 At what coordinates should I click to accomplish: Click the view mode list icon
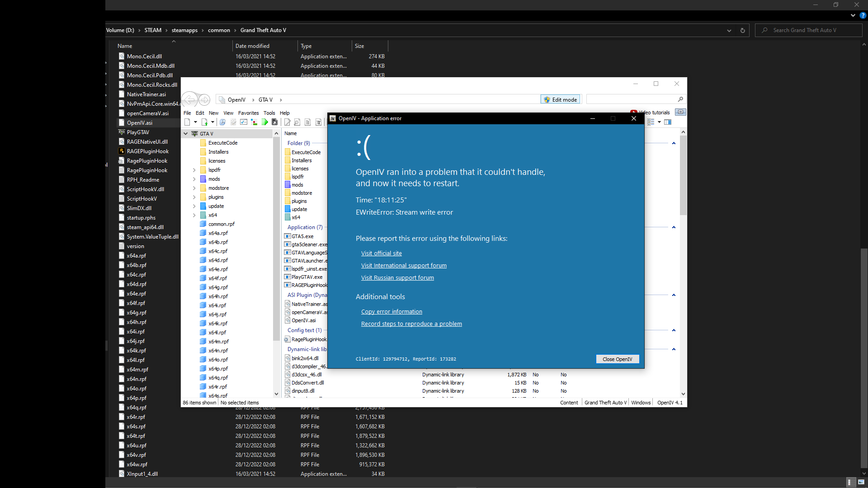point(651,122)
